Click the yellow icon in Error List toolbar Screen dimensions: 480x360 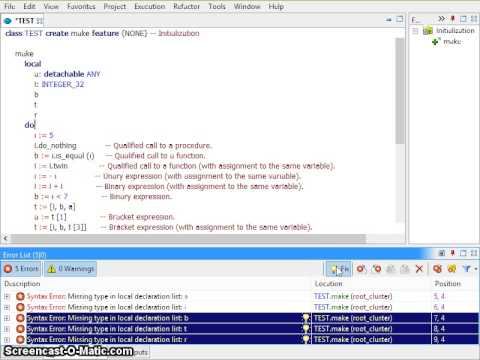[x=452, y=269]
